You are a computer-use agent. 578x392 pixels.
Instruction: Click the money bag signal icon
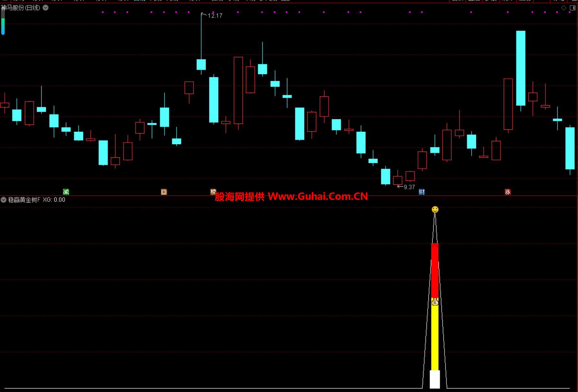(x=435, y=302)
